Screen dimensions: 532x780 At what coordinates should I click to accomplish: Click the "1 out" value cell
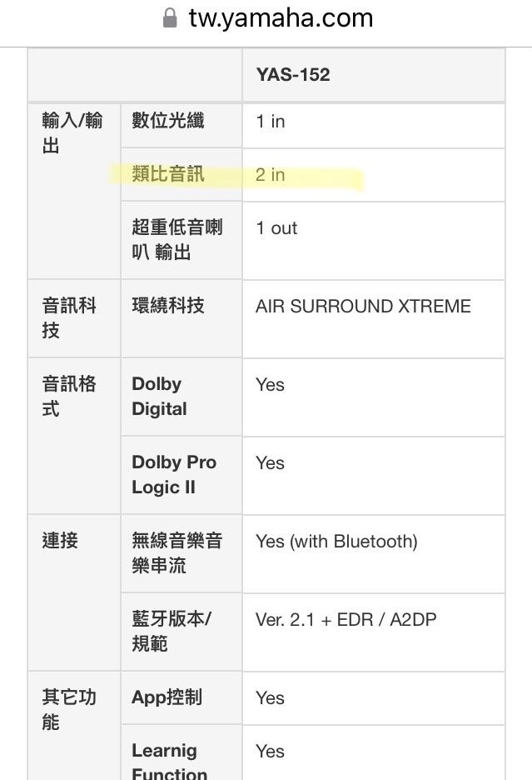(277, 228)
